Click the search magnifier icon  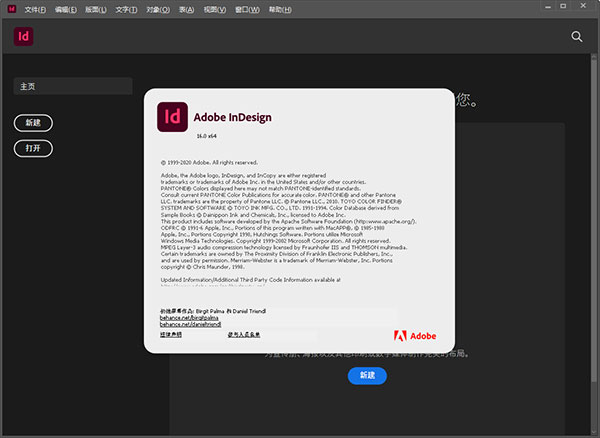[577, 36]
